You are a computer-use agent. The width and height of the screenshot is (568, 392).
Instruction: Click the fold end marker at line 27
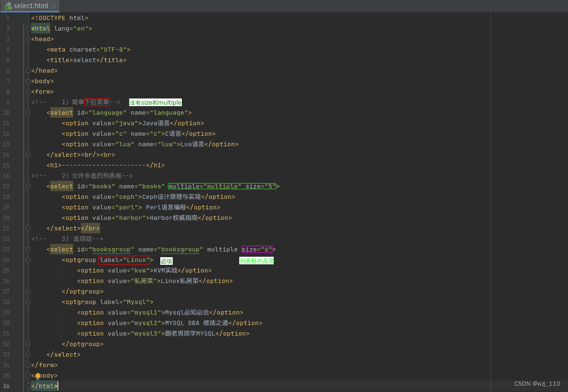point(28,292)
